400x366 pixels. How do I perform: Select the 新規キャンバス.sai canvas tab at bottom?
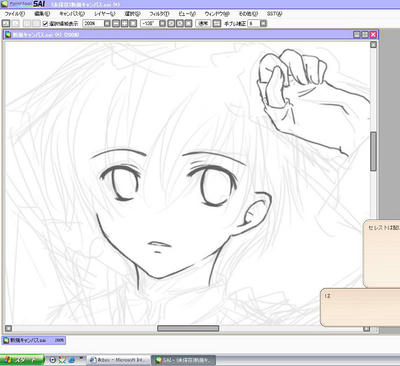point(34,340)
